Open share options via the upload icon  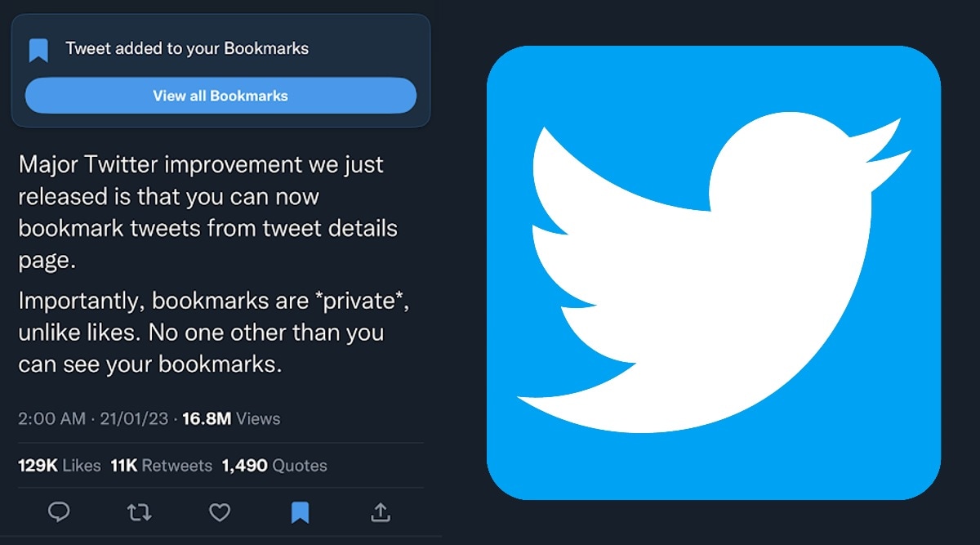[381, 512]
